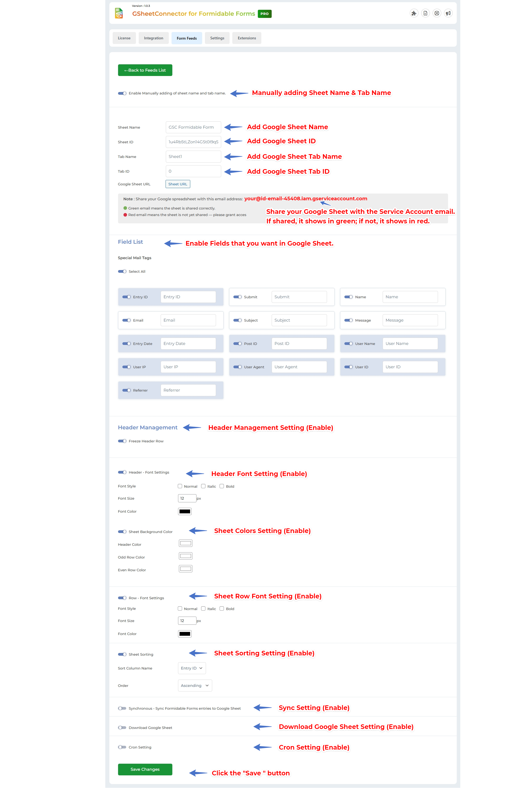Click the GSheetConnector logo icon

119,13
